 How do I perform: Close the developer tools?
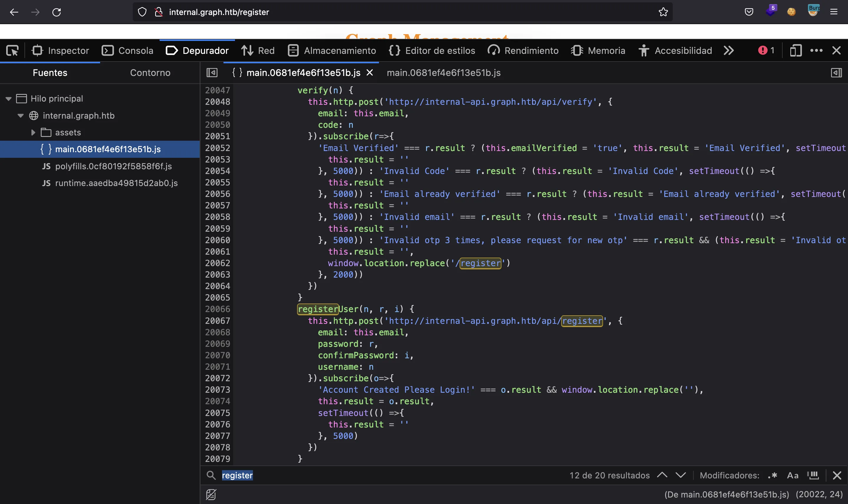point(837,51)
